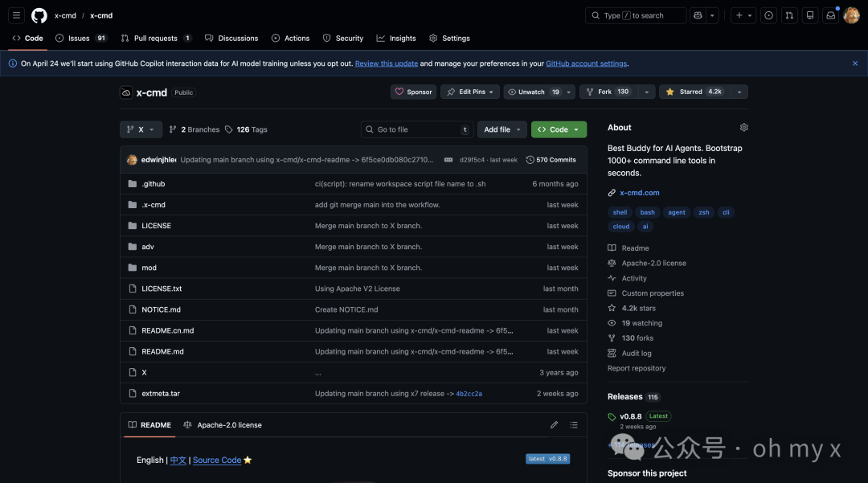Open the issues icon in the top bar
The height and width of the screenshot is (483, 868).
click(768, 14)
